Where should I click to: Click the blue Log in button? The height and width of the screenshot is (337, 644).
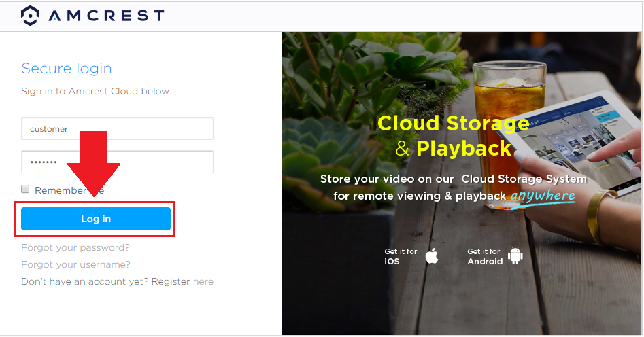(96, 219)
